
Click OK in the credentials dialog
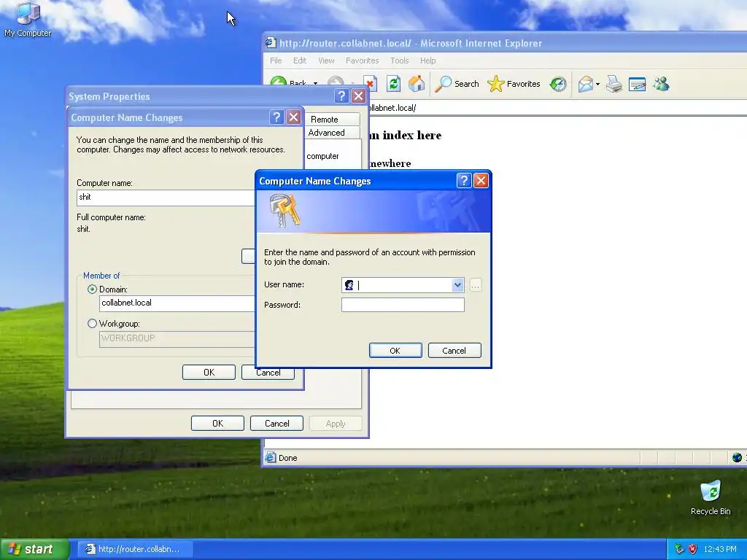(x=395, y=351)
